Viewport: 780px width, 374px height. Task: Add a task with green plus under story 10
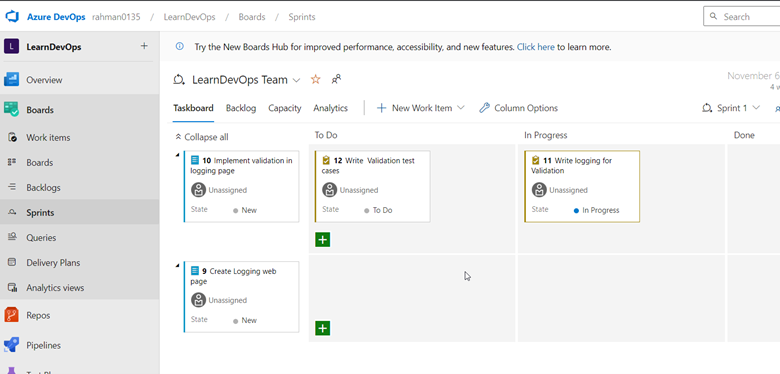pos(322,240)
